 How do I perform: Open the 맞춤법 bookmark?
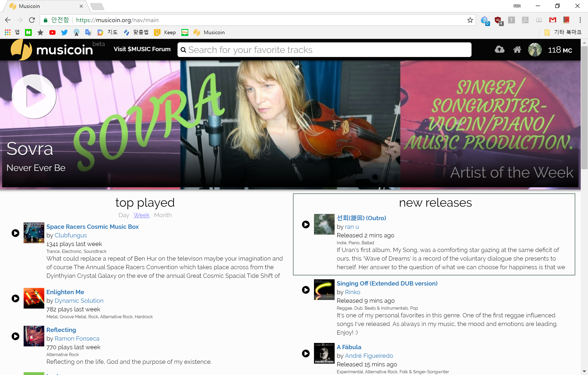coord(136,32)
